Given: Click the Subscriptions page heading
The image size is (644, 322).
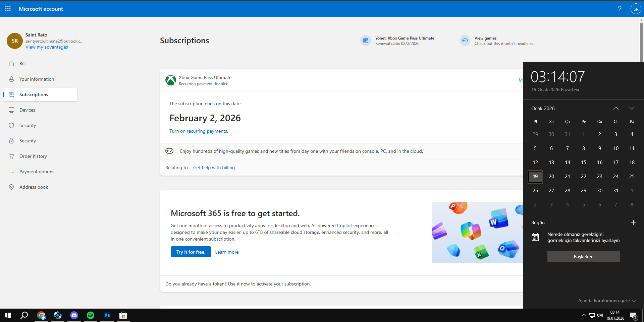Looking at the screenshot, I should coord(184,41).
